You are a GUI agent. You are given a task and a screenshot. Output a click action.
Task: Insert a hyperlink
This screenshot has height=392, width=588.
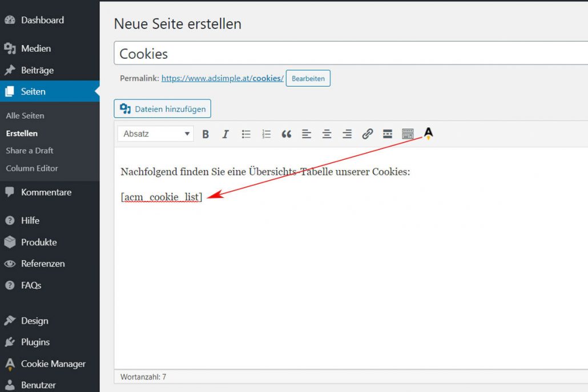pyautogui.click(x=367, y=134)
